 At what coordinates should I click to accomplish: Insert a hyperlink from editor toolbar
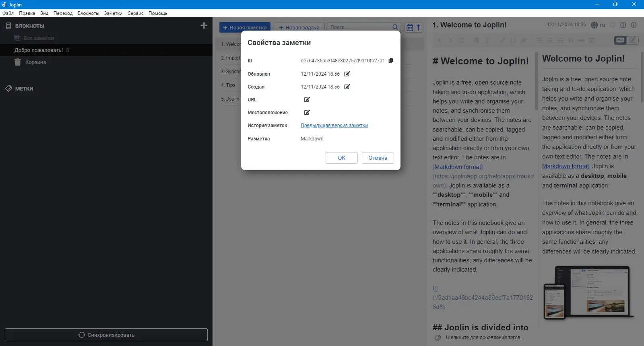tap(503, 40)
